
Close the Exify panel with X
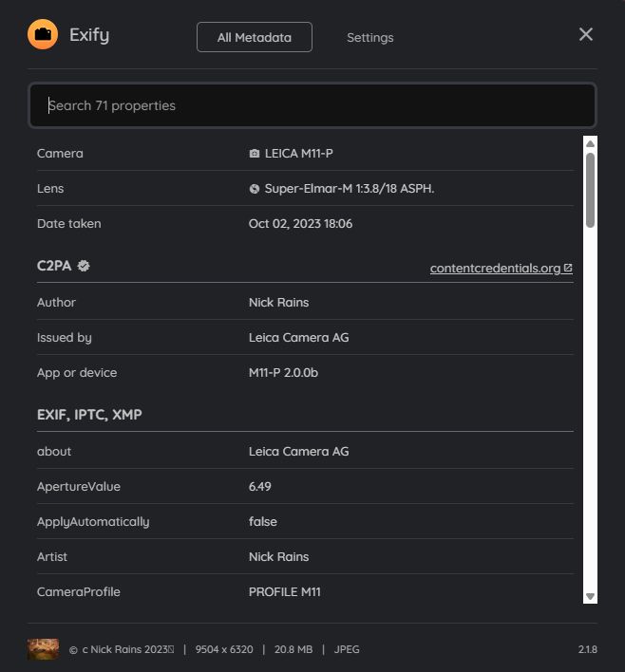pyautogui.click(x=585, y=34)
